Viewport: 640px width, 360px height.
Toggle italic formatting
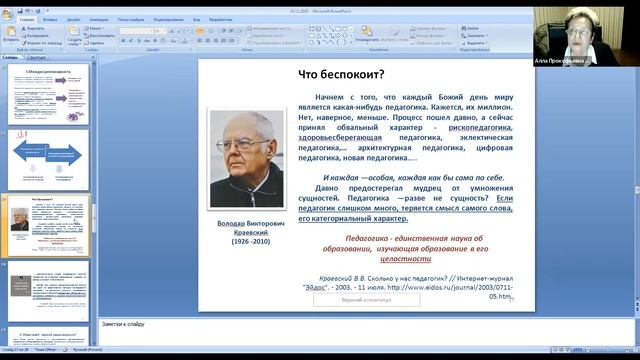point(131,40)
